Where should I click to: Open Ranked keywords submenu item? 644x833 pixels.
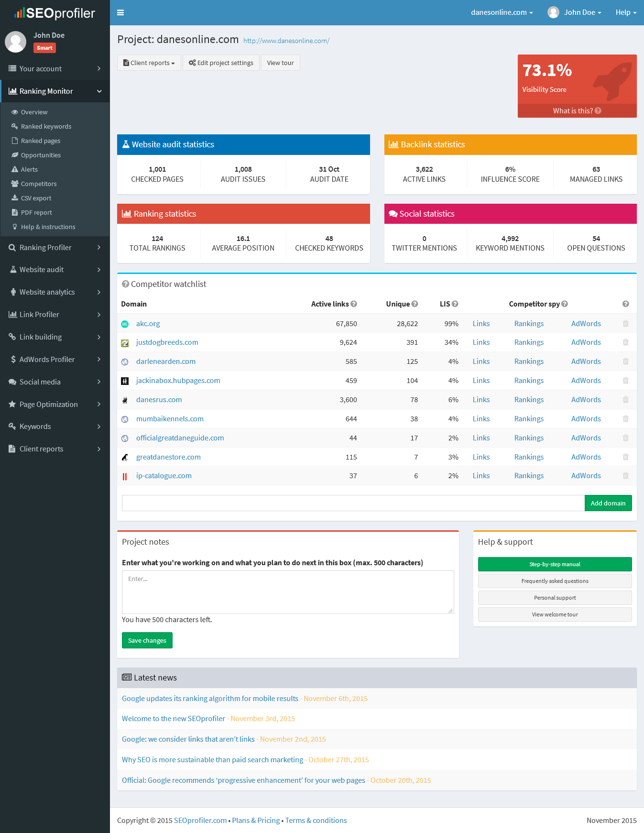click(46, 126)
